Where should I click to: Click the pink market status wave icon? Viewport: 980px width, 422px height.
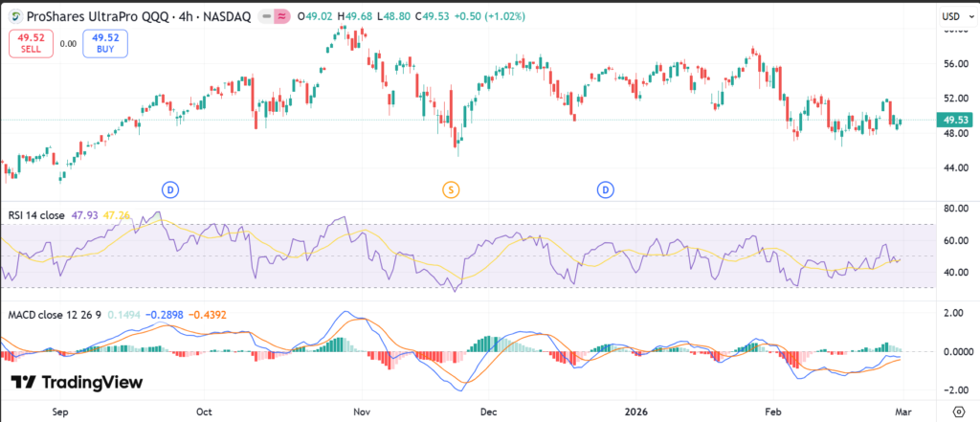[x=282, y=16]
